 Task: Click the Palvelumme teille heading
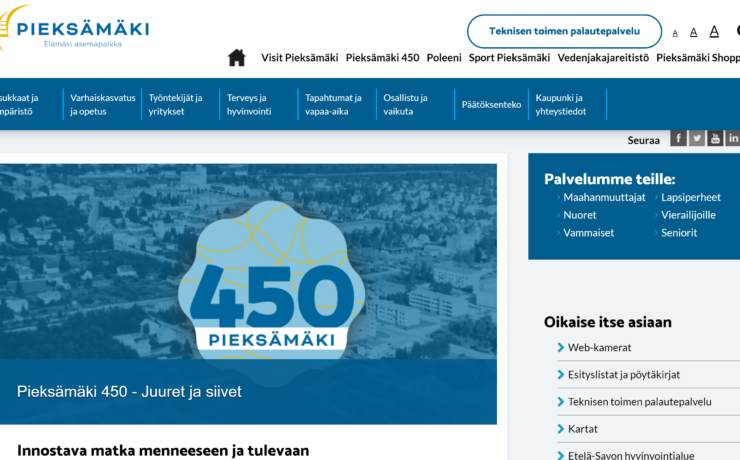pyautogui.click(x=609, y=179)
